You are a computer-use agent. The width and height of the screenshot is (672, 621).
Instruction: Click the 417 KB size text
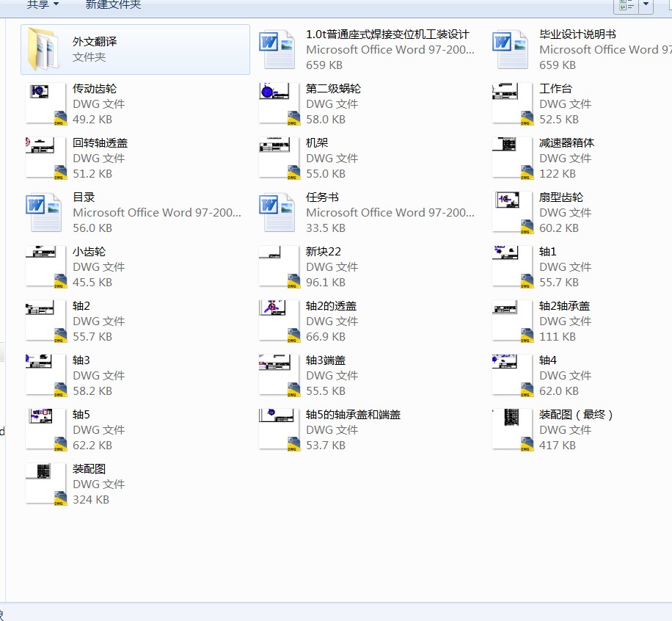[x=557, y=446]
